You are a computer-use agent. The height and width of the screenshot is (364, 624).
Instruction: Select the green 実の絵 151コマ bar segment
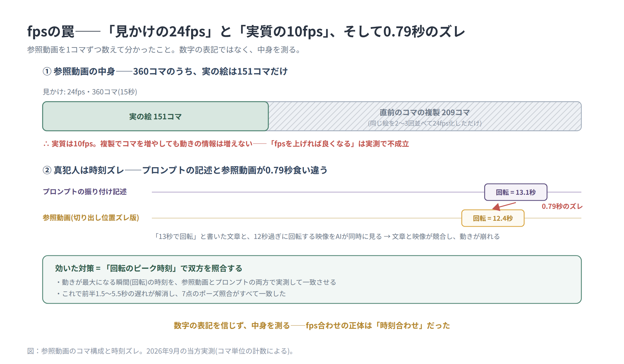tap(155, 116)
